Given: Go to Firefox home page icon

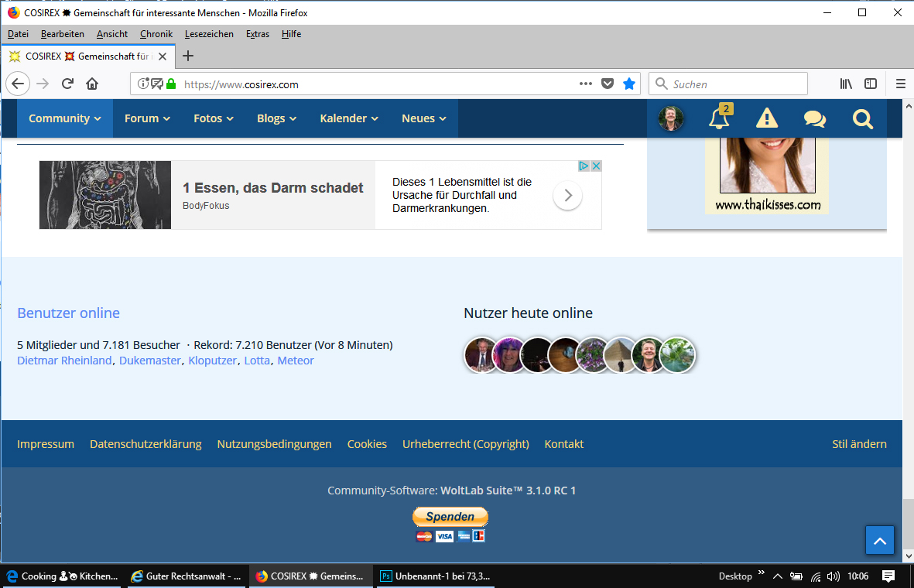Looking at the screenshot, I should pyautogui.click(x=92, y=84).
